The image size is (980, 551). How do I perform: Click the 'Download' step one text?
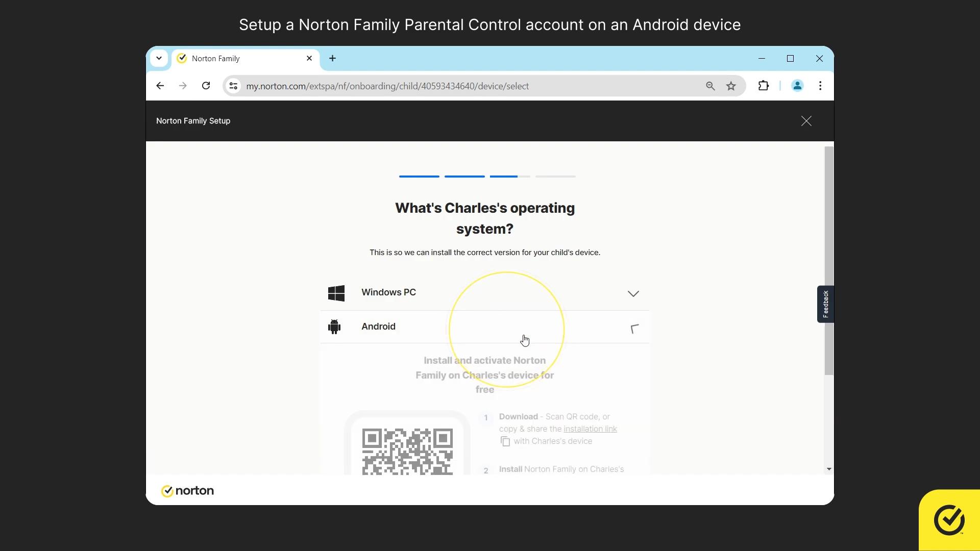[x=519, y=417]
